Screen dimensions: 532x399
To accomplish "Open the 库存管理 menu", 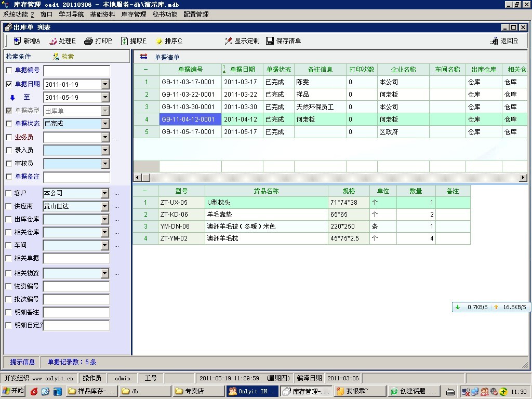I will [x=134, y=15].
